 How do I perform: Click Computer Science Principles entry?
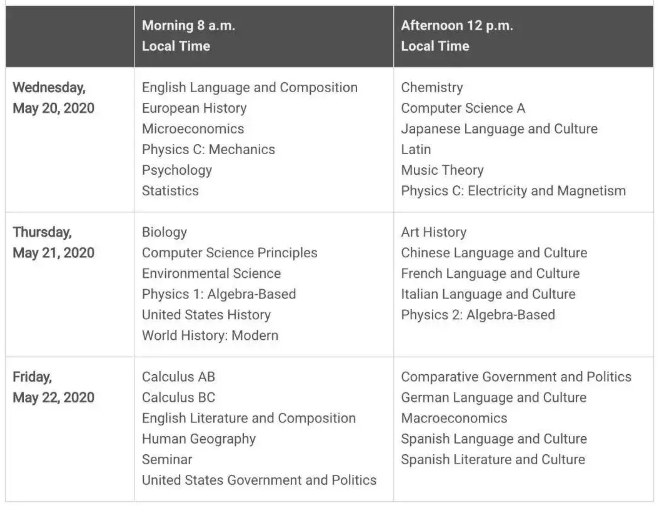pos(230,253)
